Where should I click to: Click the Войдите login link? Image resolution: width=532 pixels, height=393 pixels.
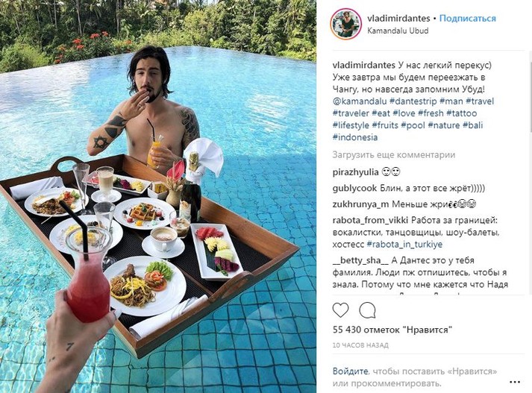(x=350, y=371)
